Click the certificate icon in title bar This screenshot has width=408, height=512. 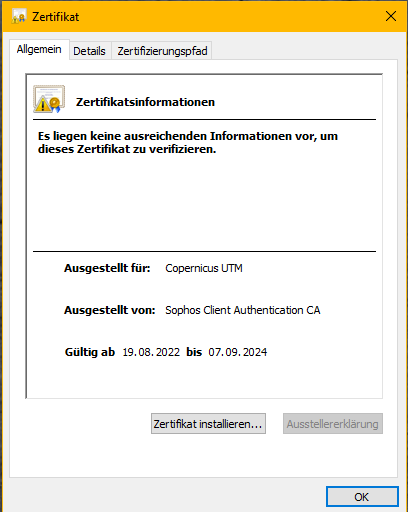tap(19, 16)
